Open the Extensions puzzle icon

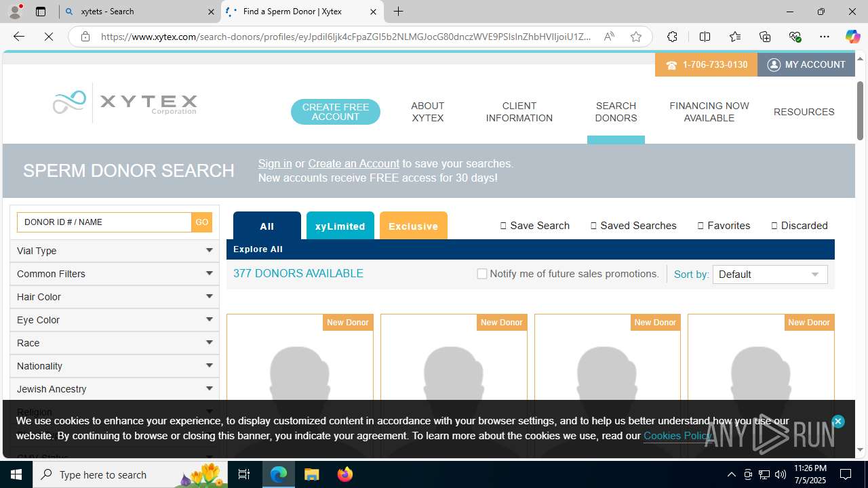coord(672,37)
